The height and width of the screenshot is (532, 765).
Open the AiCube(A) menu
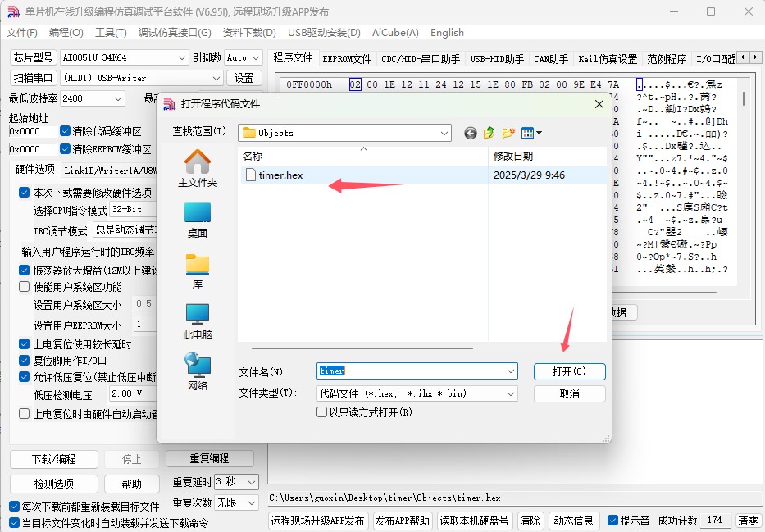click(x=395, y=33)
